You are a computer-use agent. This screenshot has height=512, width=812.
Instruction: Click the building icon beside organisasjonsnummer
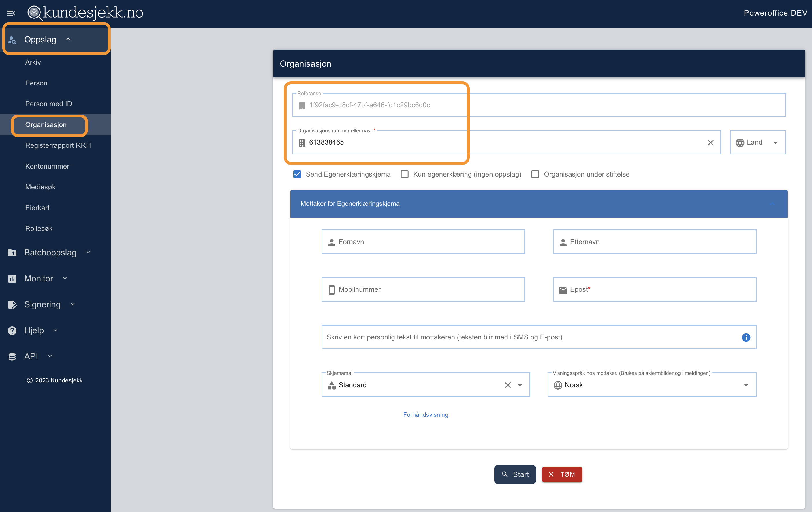click(x=302, y=142)
